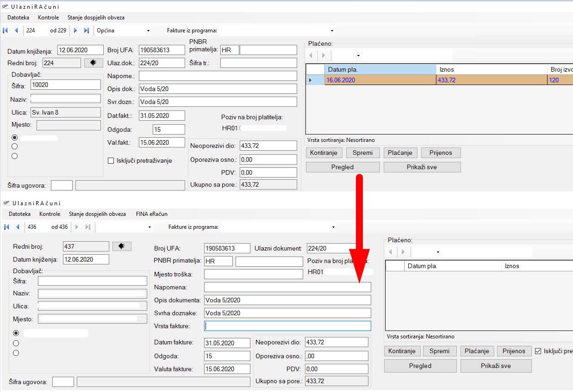This screenshot has width=573, height=392.
Task: Go to next record in the 224 od 229 navigator
Action: click(x=75, y=31)
